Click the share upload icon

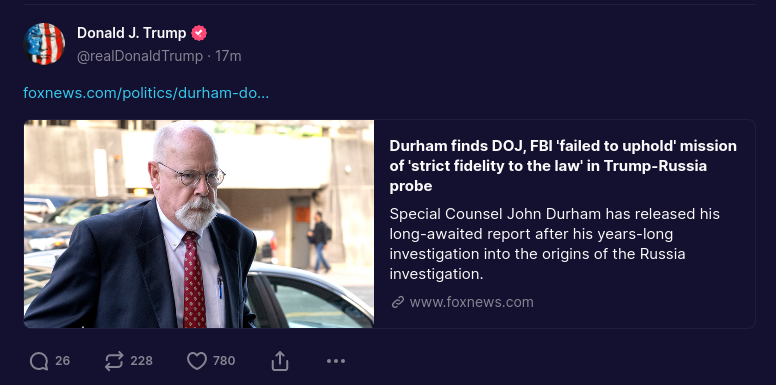coord(280,361)
